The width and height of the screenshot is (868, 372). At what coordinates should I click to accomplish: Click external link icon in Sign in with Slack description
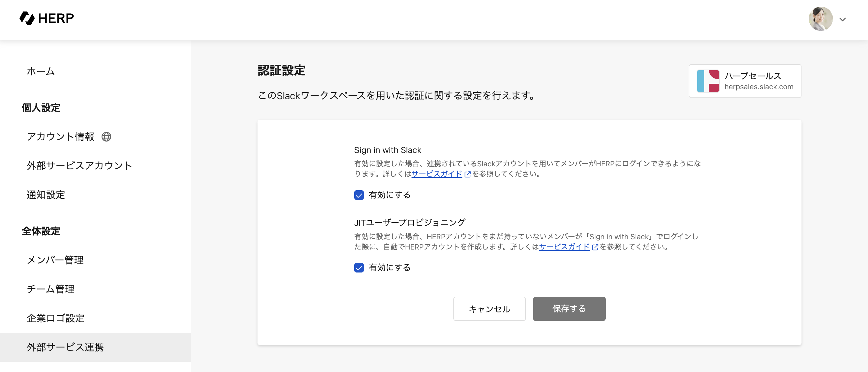(467, 175)
